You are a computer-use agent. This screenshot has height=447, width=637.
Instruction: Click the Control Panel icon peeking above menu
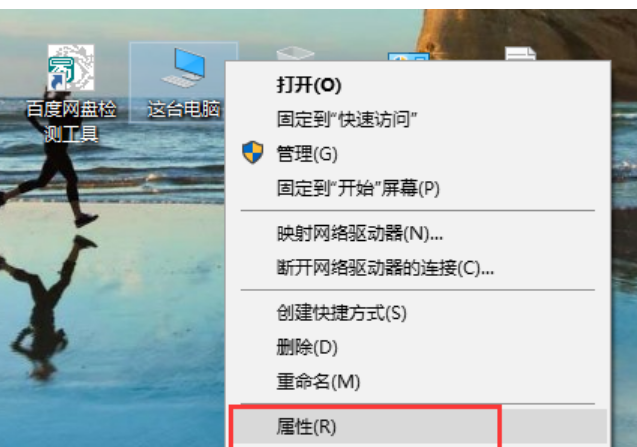[408, 56]
